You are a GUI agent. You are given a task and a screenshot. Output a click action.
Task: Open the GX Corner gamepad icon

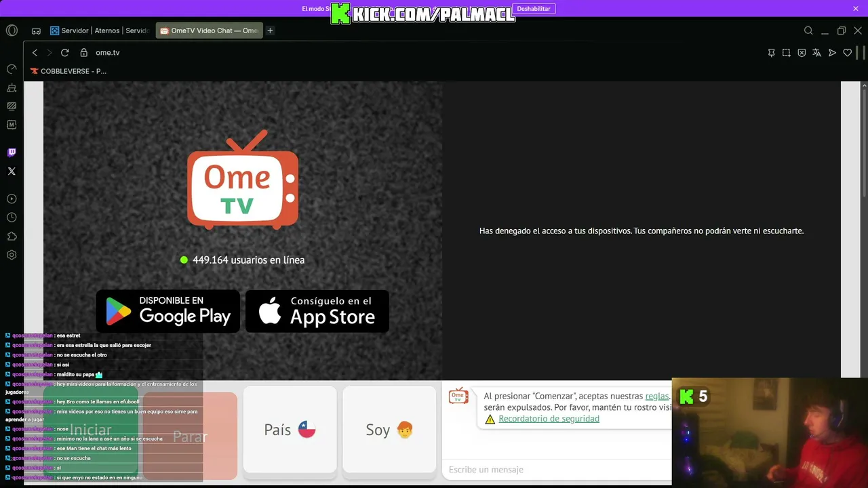point(36,31)
